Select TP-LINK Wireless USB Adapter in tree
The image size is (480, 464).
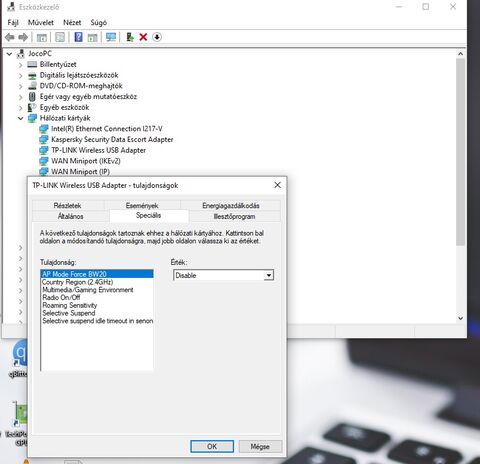[x=98, y=150]
